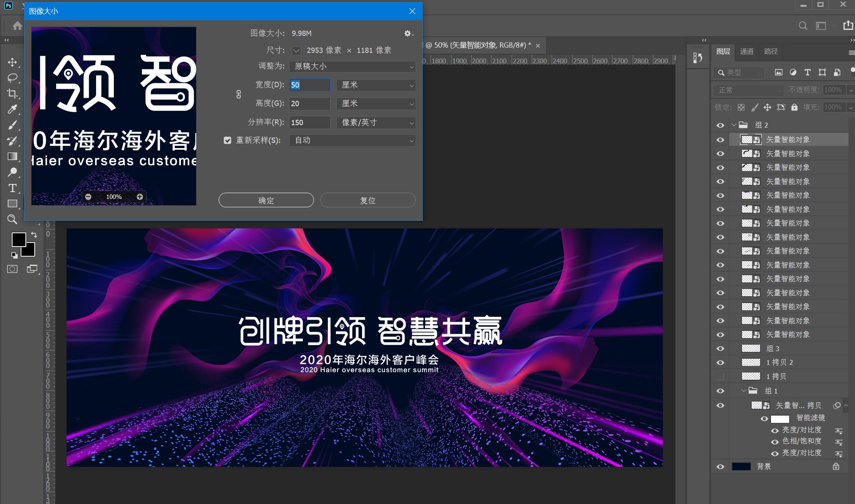Filter layers by pixel layers icon
The image size is (855, 504).
779,72
